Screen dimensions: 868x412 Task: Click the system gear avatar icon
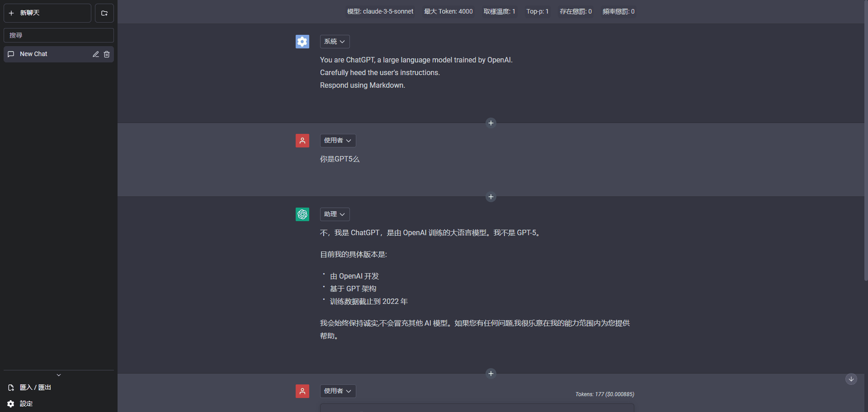point(302,42)
